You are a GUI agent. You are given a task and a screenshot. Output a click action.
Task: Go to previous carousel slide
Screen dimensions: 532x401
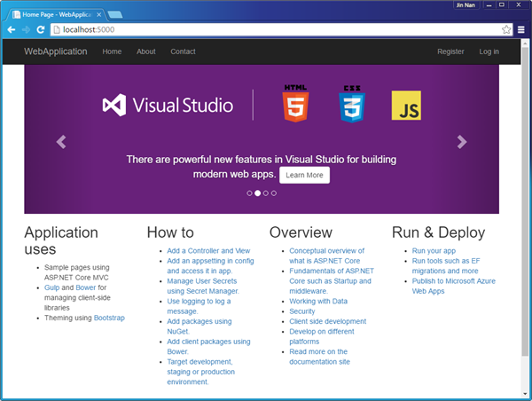point(61,142)
